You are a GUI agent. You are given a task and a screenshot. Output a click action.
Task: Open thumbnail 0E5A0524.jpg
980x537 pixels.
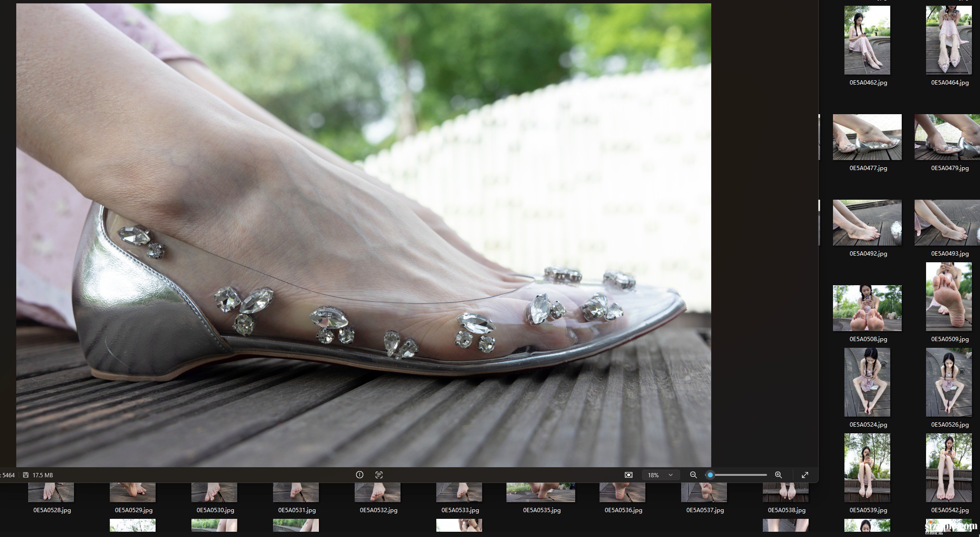pyautogui.click(x=867, y=382)
